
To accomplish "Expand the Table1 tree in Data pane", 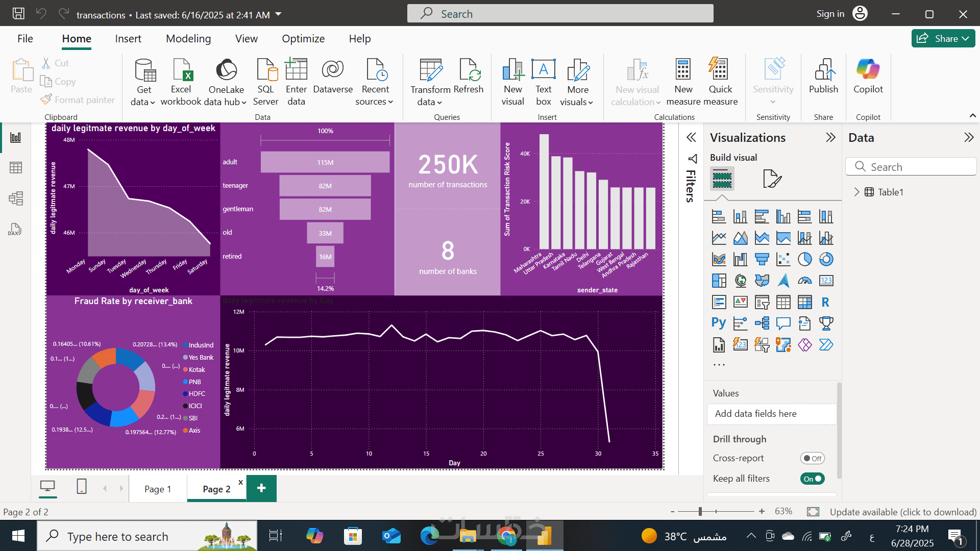I will [x=856, y=192].
